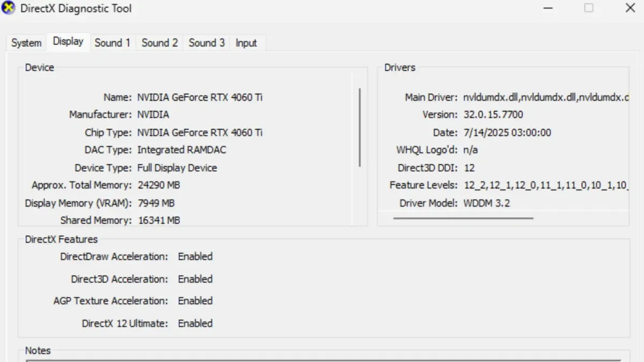Click the device name NVIDIA GeForce RTX 4060 Ti
The height and width of the screenshot is (362, 644).
pos(200,98)
